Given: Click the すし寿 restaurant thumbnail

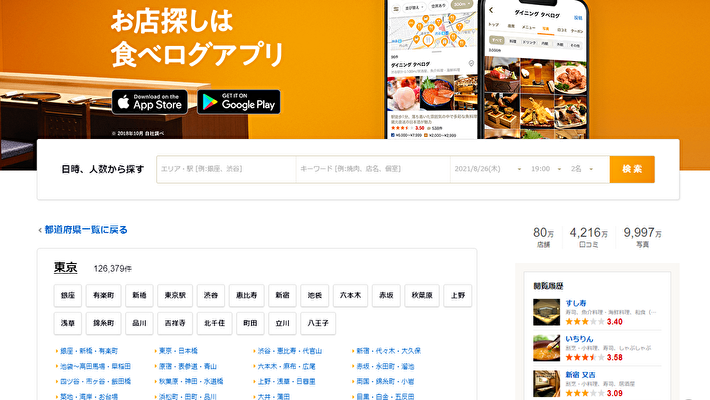Looking at the screenshot, I should 547,312.
